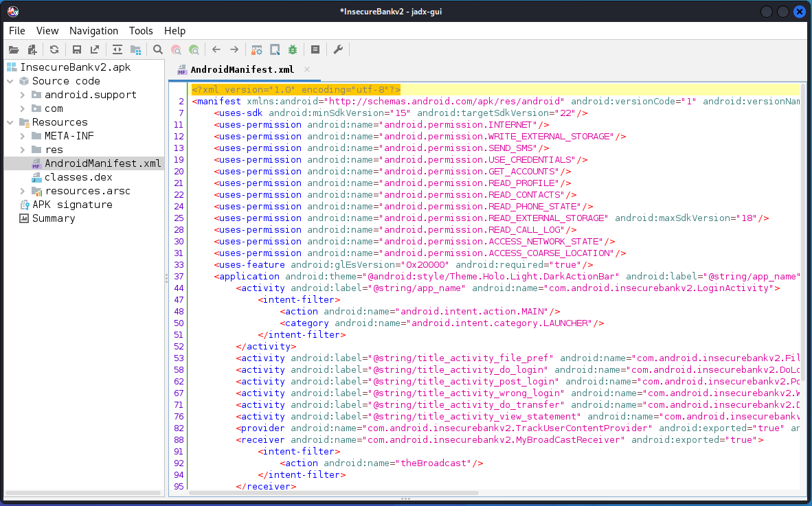Collapse the Source code tree node
The image size is (812, 506).
pos(10,81)
